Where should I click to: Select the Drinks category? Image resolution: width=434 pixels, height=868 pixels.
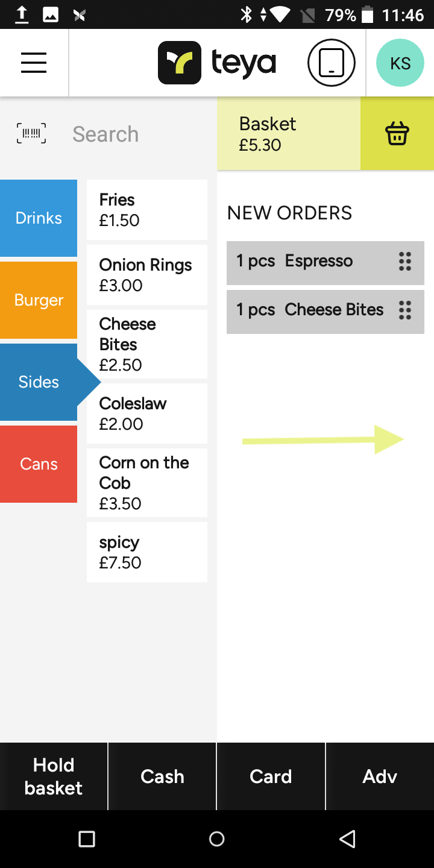click(x=39, y=218)
